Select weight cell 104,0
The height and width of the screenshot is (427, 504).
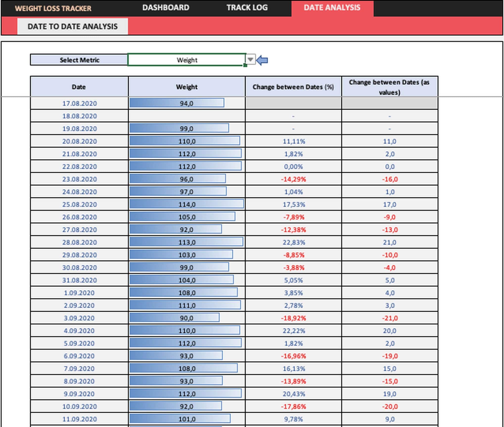tap(187, 280)
